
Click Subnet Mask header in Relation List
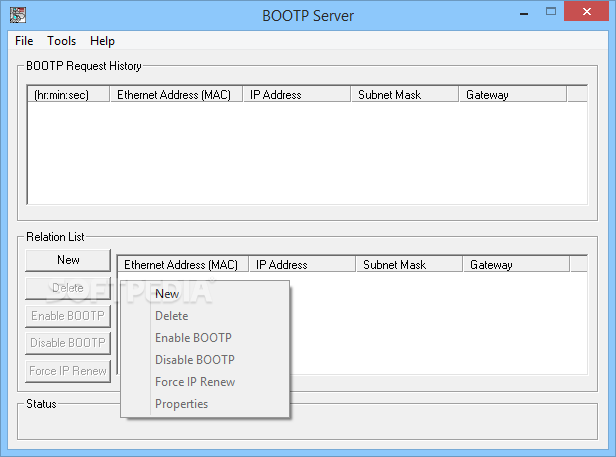coord(410,265)
